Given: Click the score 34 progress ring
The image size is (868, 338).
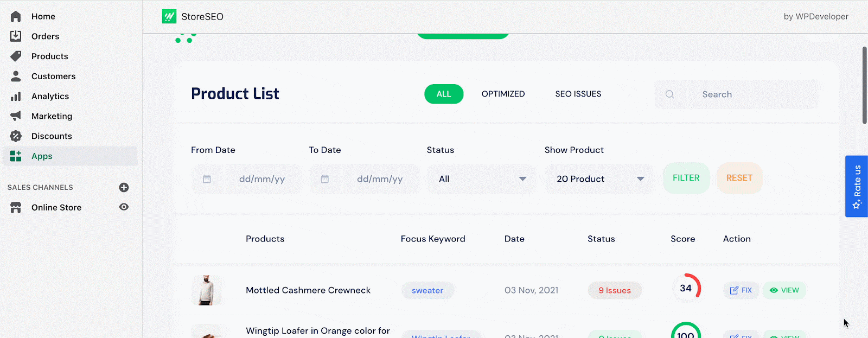Looking at the screenshot, I should click(x=686, y=288).
